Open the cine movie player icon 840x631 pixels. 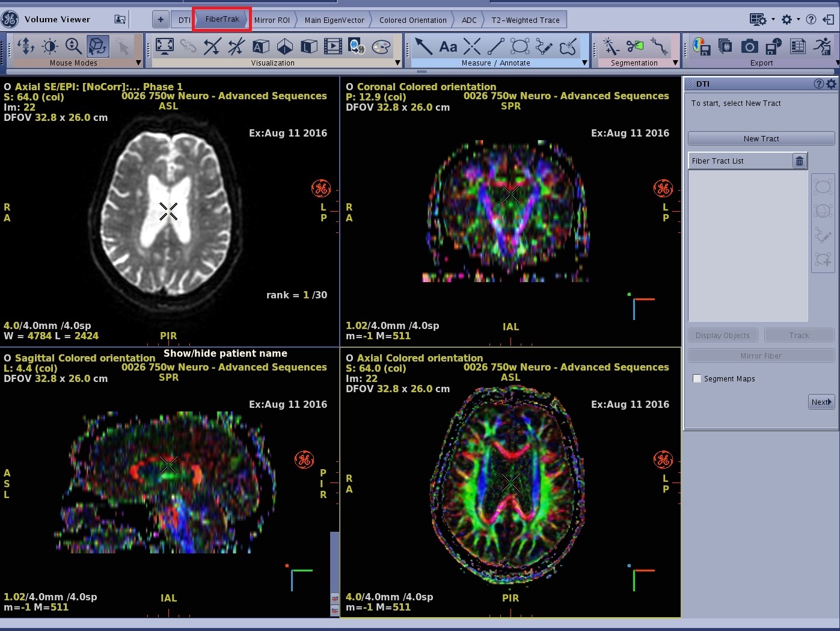coord(333,46)
